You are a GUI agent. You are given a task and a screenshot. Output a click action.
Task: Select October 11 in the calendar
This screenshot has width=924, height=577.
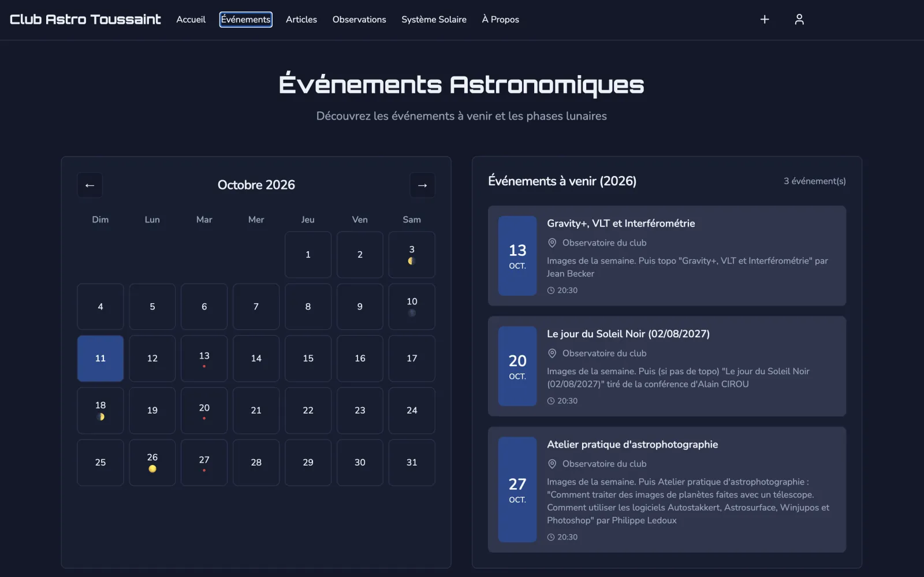(100, 359)
